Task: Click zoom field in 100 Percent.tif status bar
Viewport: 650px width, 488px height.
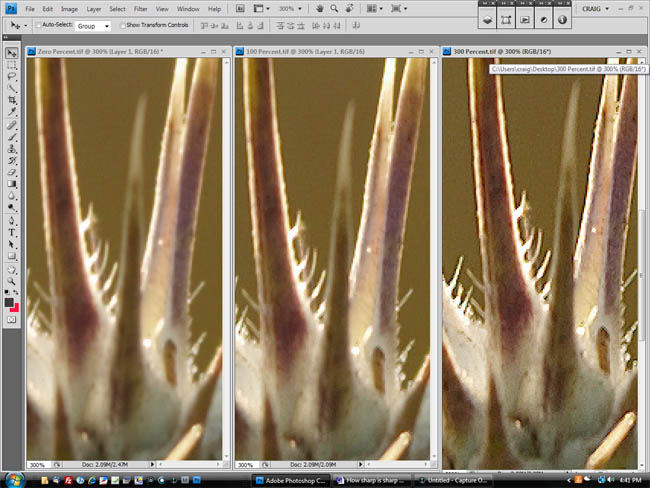Action: [246, 465]
